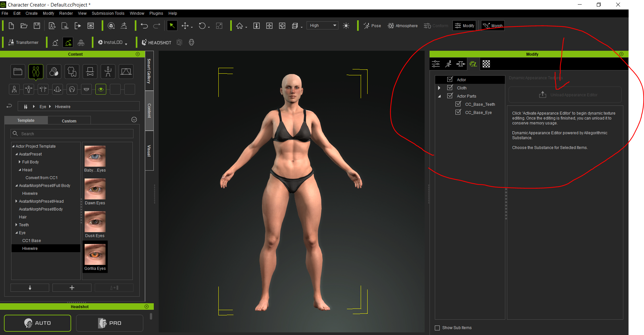Screen dimensions: 644x335
Task: Open the File menu
Action: (5, 13)
